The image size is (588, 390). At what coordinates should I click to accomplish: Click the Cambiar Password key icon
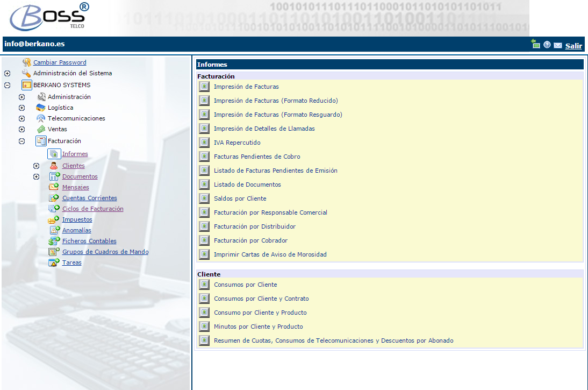pyautogui.click(x=26, y=62)
